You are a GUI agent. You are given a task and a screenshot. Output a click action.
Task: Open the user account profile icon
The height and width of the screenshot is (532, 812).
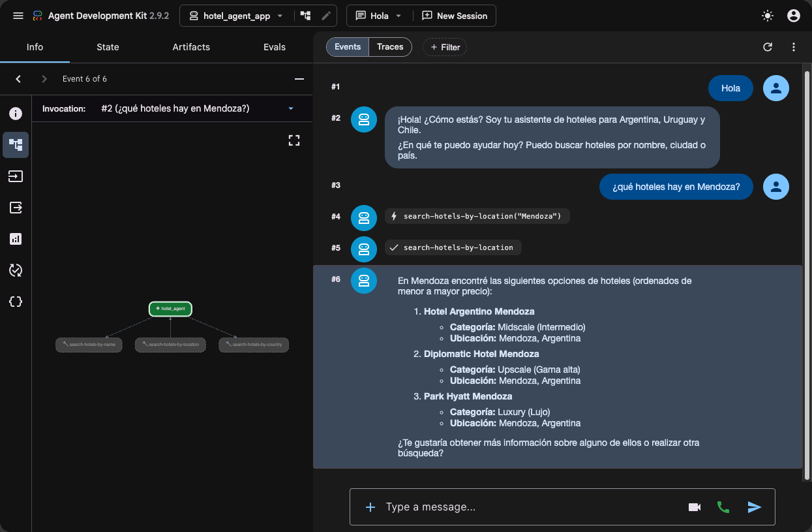click(x=794, y=16)
